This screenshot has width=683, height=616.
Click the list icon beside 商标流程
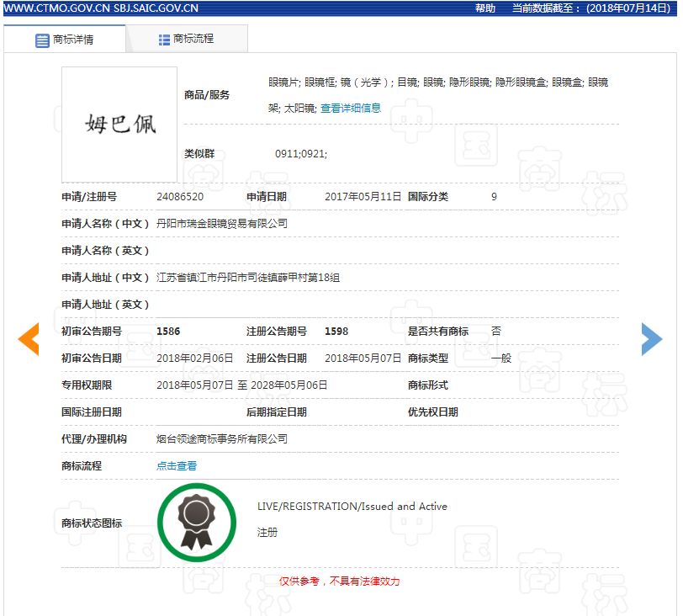click(165, 40)
